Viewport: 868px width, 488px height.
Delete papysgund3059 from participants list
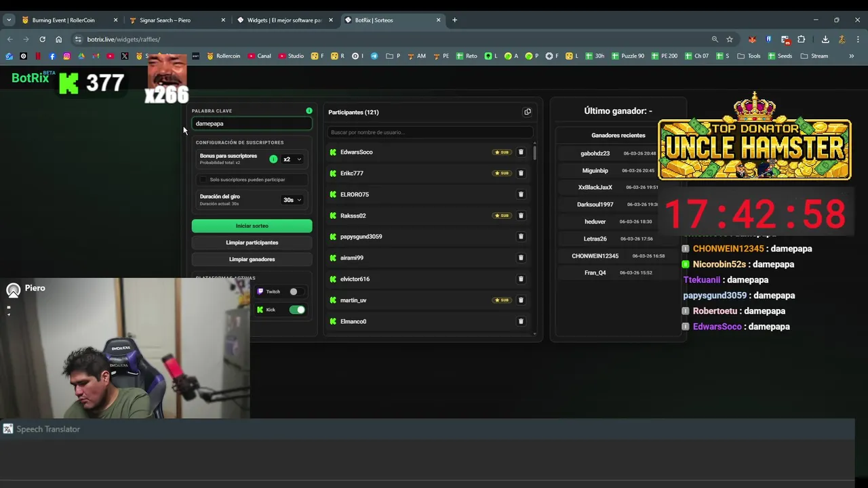coord(521,237)
